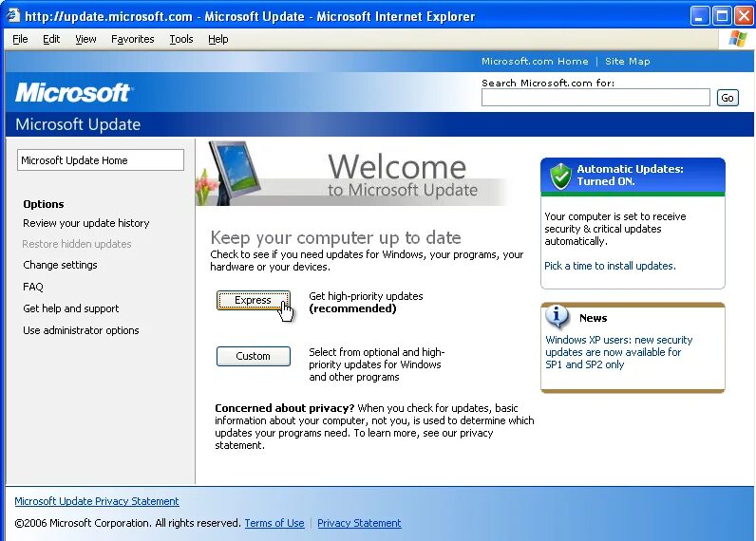Open the View menu
The width and height of the screenshot is (756, 541).
[x=85, y=39]
